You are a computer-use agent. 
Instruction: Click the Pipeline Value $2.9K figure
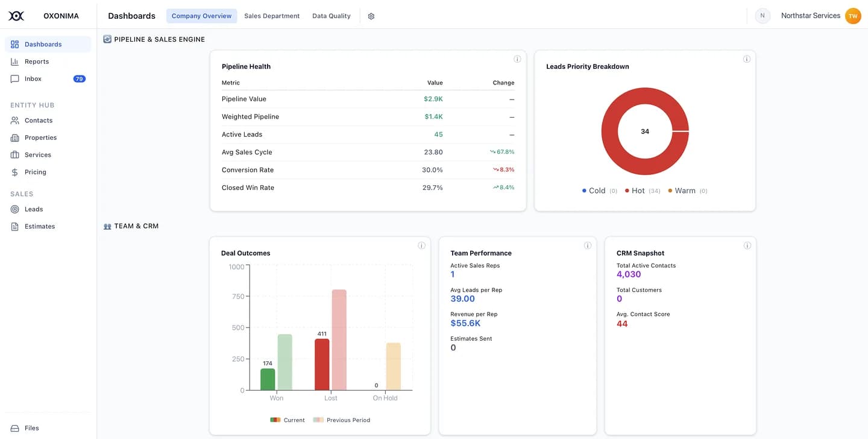pyautogui.click(x=433, y=99)
